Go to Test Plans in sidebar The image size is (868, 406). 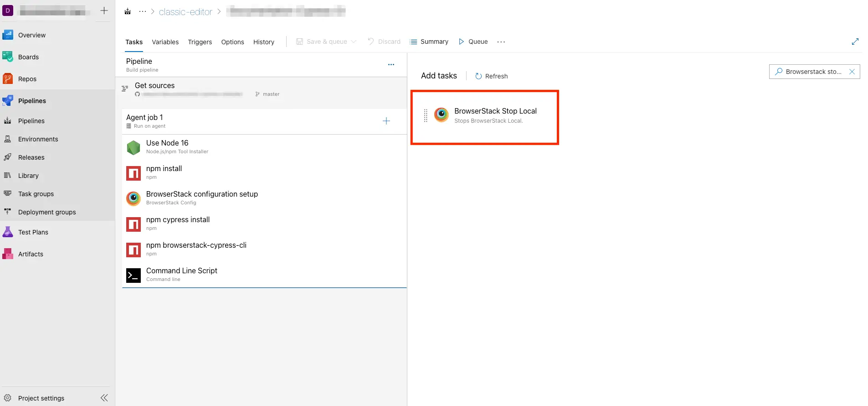[33, 232]
